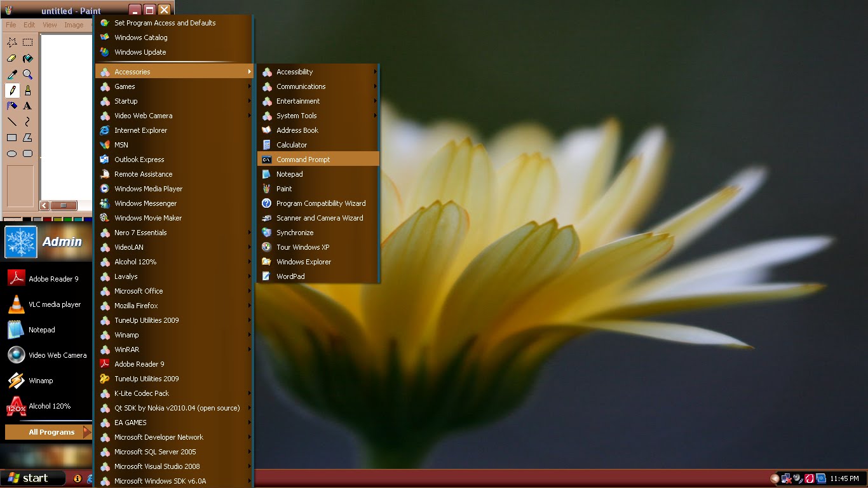Select the Brush tool in Paint

click(28, 90)
